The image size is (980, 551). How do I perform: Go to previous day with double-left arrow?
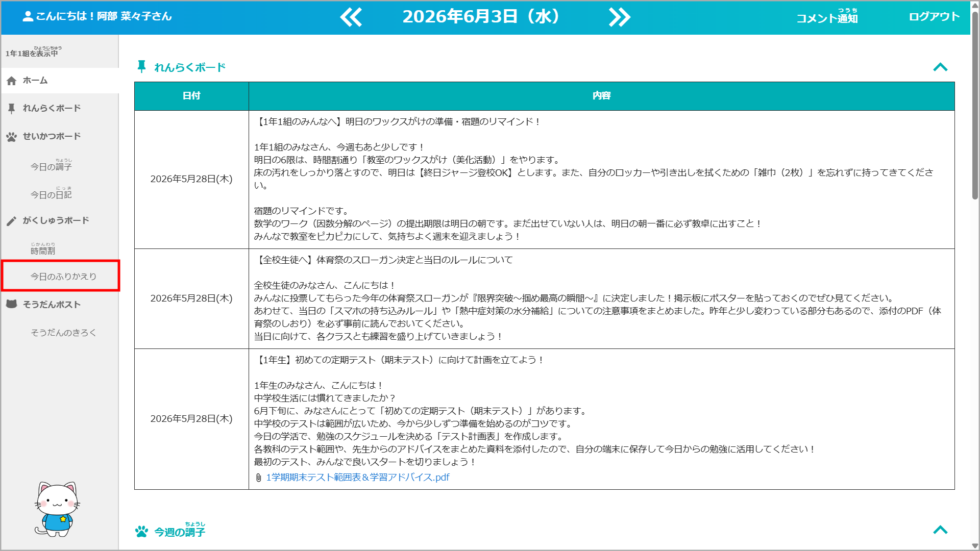pyautogui.click(x=351, y=17)
